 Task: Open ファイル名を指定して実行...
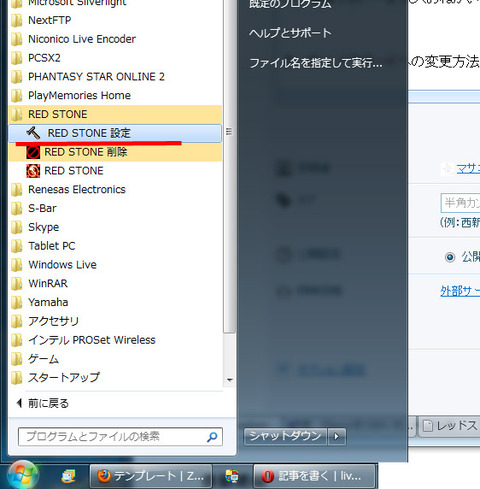tap(316, 63)
